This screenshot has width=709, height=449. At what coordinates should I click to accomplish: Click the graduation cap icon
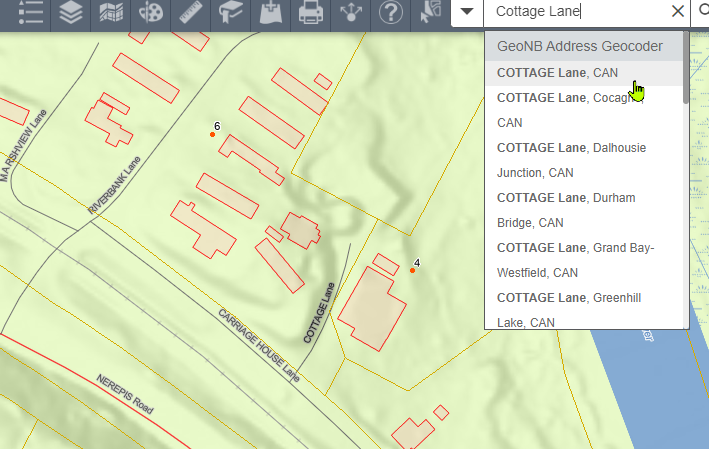(231, 13)
